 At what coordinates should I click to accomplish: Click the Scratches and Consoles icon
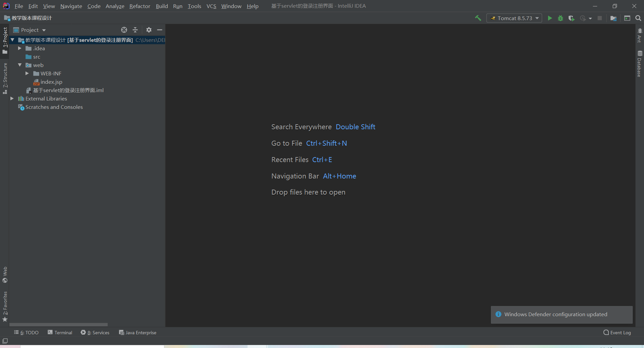(x=21, y=107)
